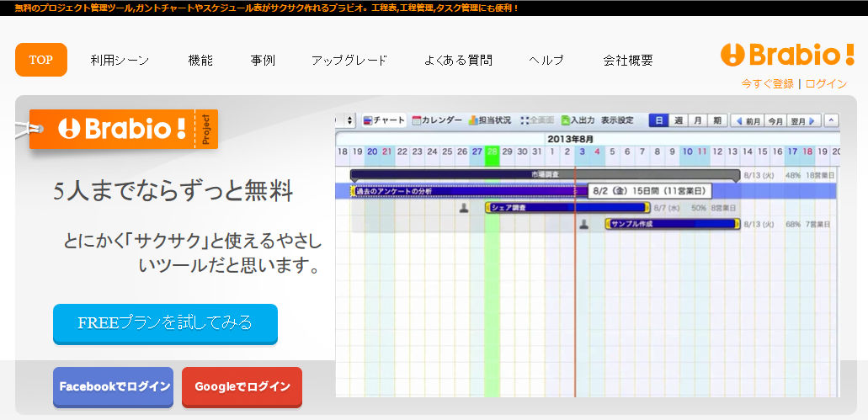Go to previous month with 前月

pos(748,120)
